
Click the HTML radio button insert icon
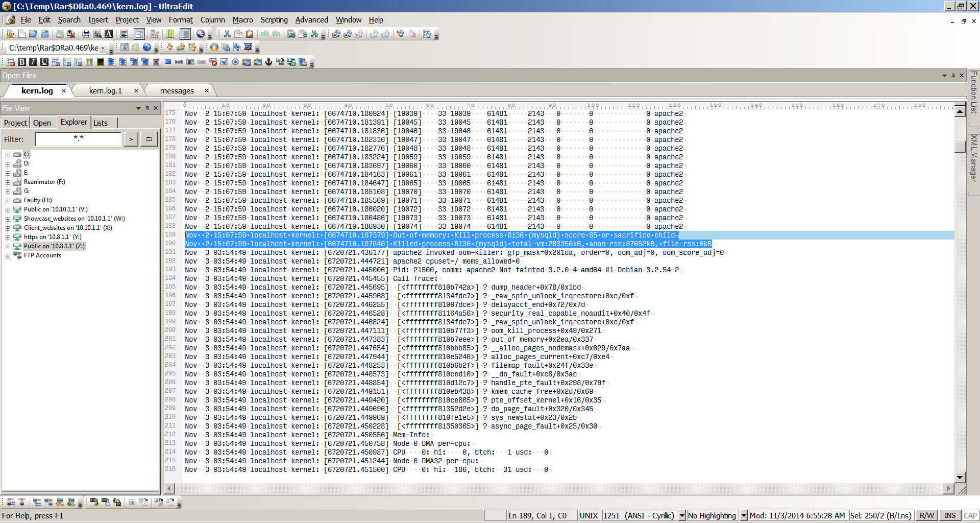click(235, 62)
